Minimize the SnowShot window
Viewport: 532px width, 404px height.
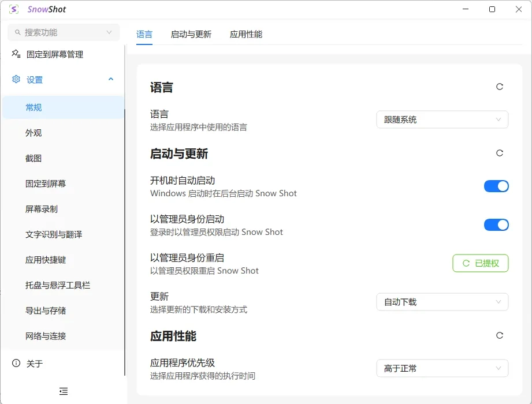pos(466,9)
